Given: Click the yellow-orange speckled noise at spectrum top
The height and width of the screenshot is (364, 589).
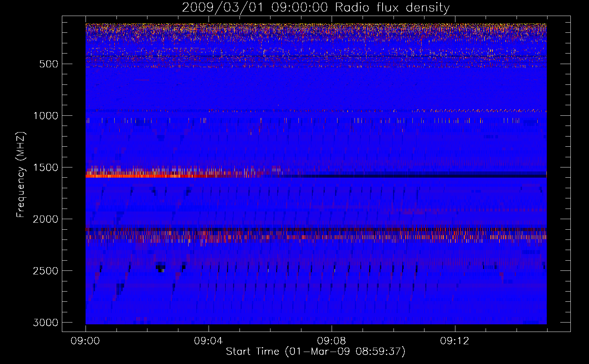Looking at the screenshot, I should [x=316, y=29].
